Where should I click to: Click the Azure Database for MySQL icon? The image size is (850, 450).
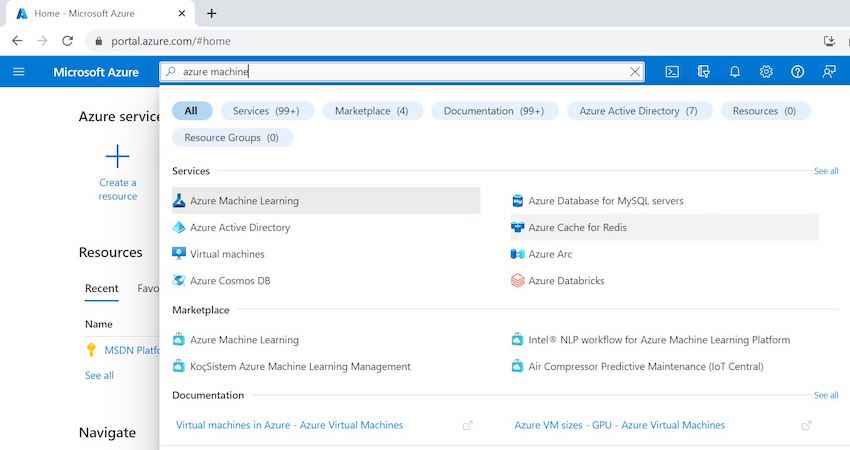click(x=518, y=201)
